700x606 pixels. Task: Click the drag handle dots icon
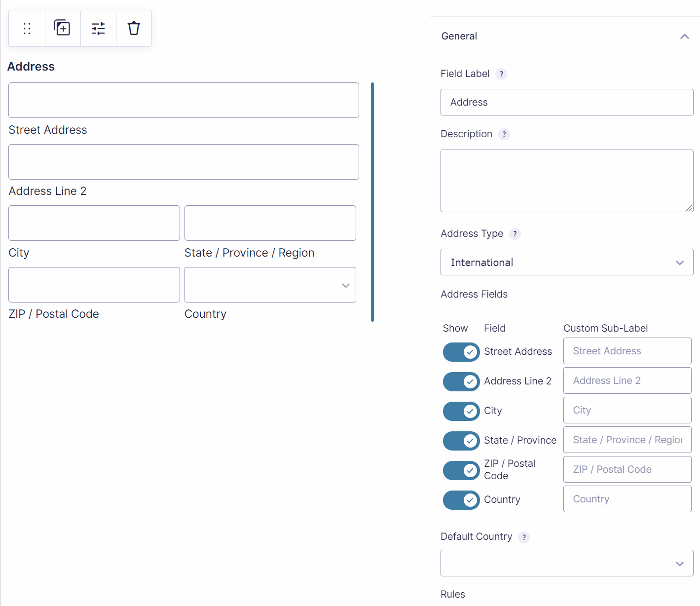pos(27,28)
